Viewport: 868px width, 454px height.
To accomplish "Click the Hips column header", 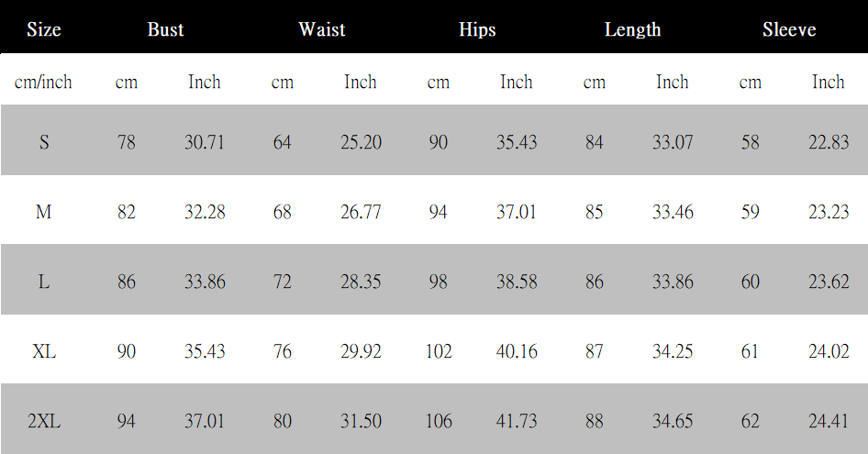I will pyautogui.click(x=477, y=29).
